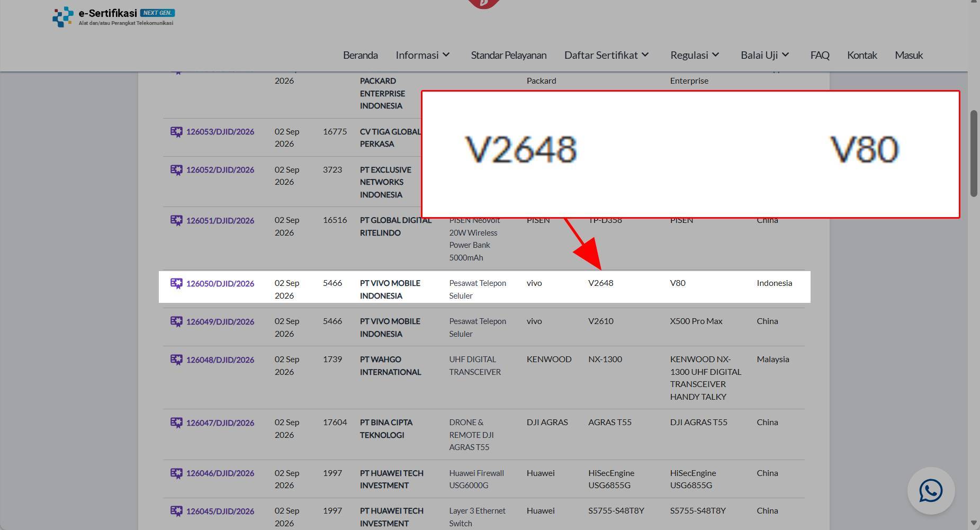Click the number 17604 cell
This screenshot has width=980, height=530.
[335, 423]
